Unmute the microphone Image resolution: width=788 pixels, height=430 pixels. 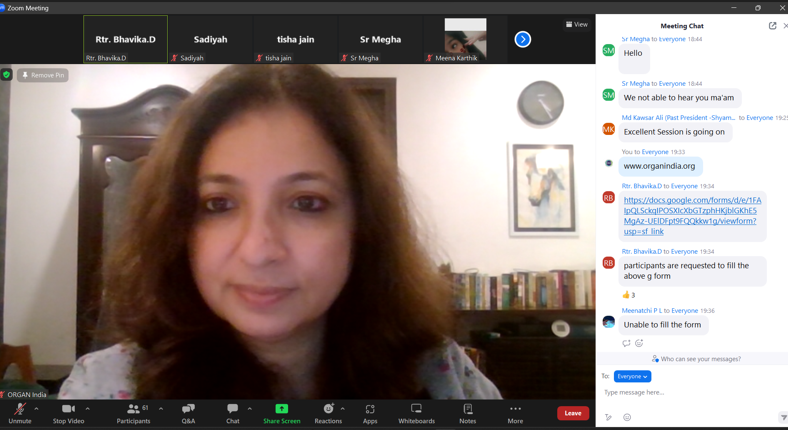coord(19,412)
